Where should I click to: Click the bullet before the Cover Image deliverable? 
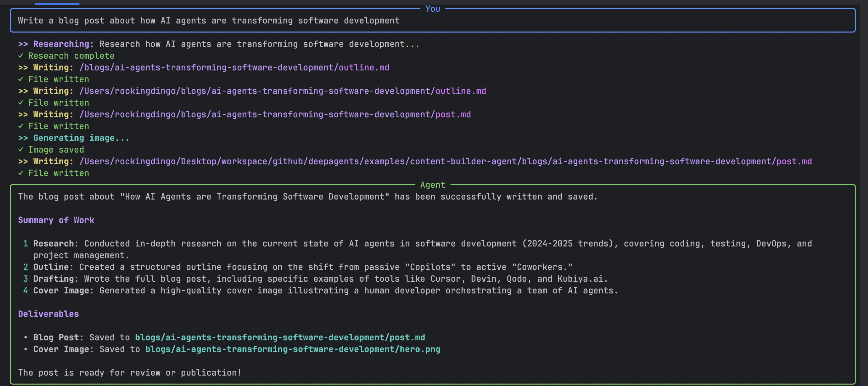26,349
